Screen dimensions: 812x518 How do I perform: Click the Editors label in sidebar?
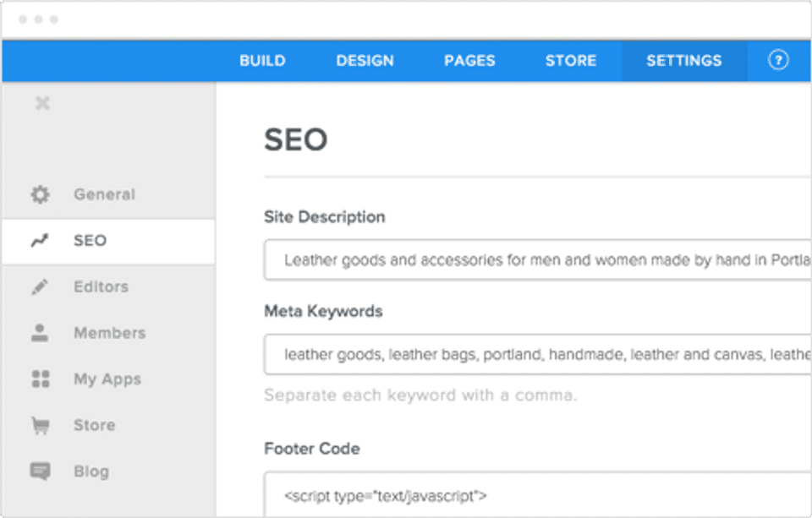(101, 287)
